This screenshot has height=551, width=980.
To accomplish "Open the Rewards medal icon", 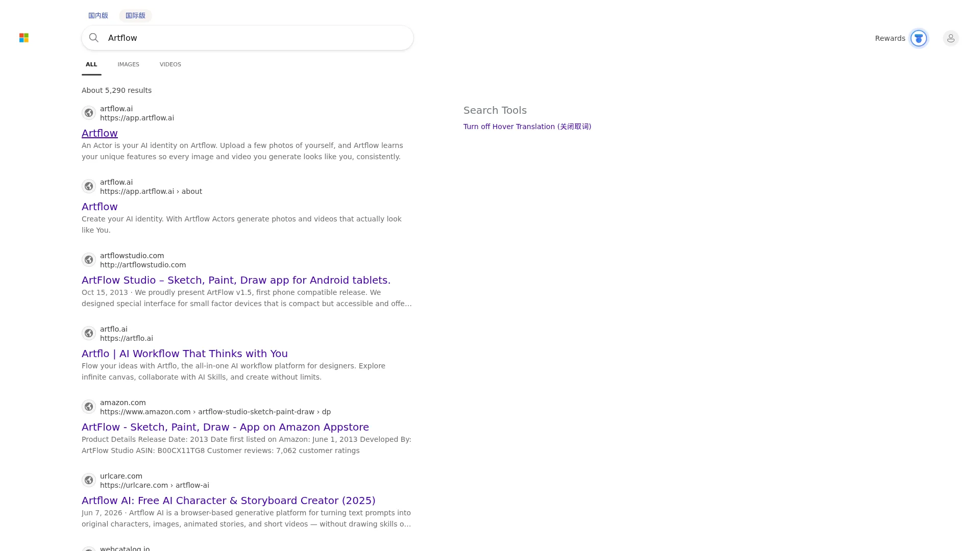I will point(919,38).
